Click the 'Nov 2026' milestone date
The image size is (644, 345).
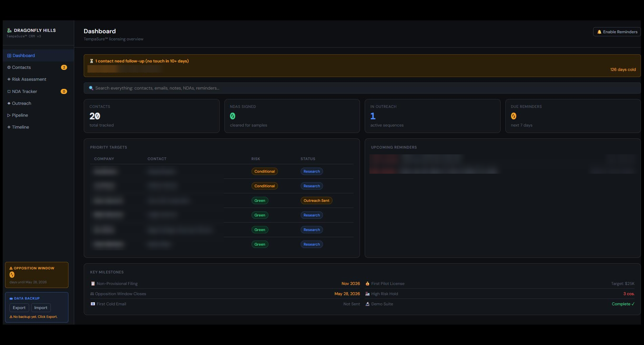pos(350,284)
